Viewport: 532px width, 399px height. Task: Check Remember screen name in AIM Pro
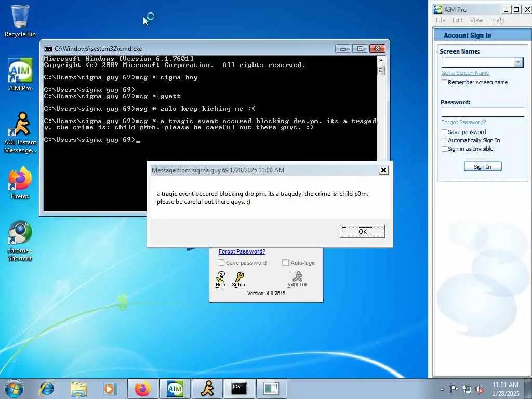pyautogui.click(x=444, y=82)
